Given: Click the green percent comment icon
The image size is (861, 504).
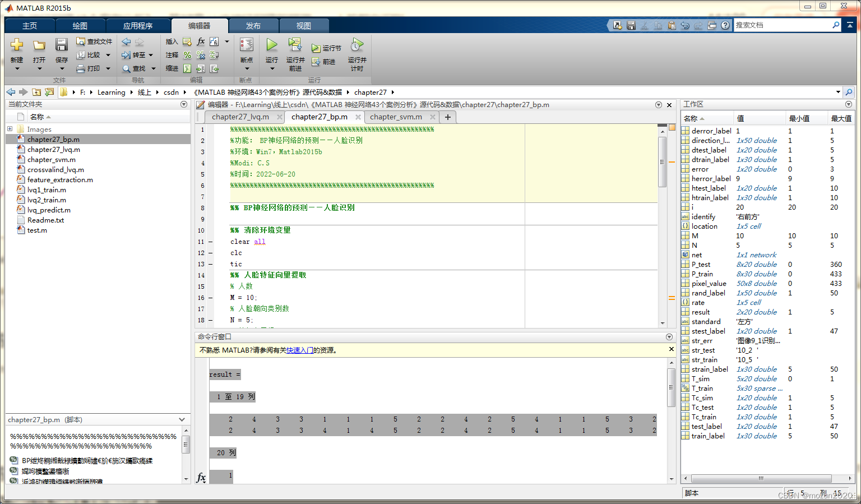Looking at the screenshot, I should coord(187,55).
